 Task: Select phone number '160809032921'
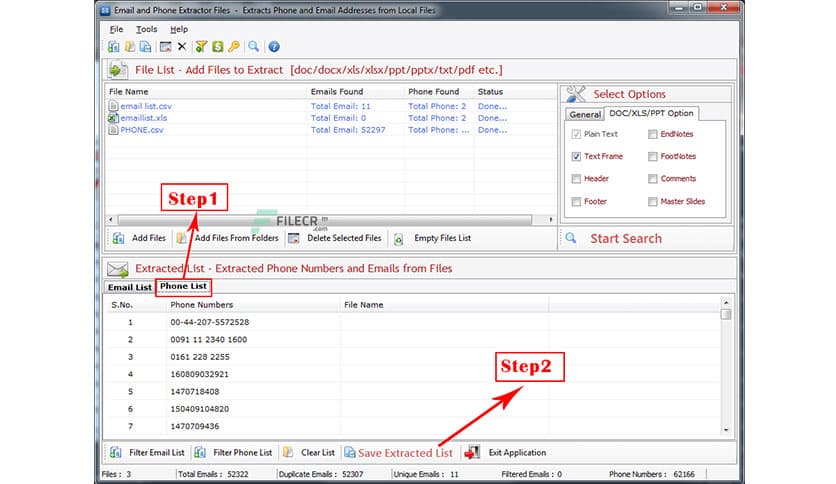[x=199, y=374]
